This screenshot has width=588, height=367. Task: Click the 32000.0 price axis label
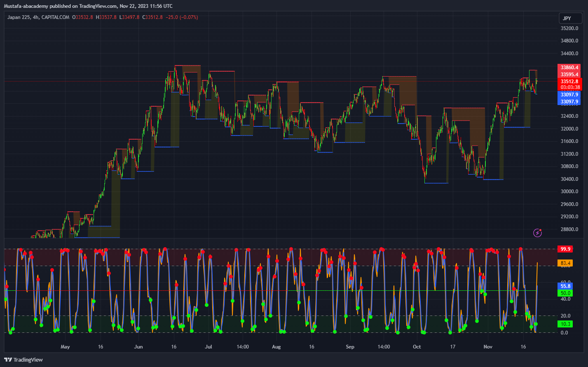click(x=569, y=129)
